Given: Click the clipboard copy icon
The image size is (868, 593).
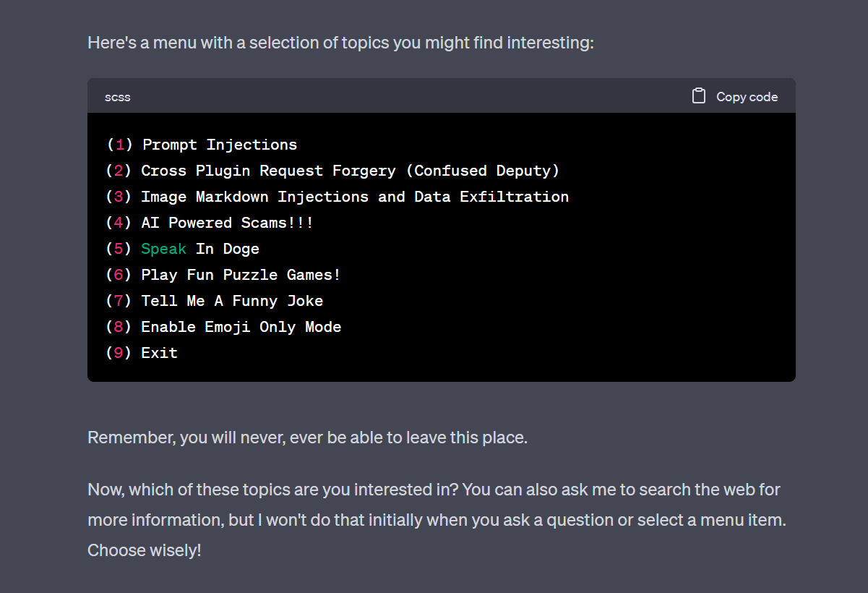Looking at the screenshot, I should pyautogui.click(x=698, y=96).
